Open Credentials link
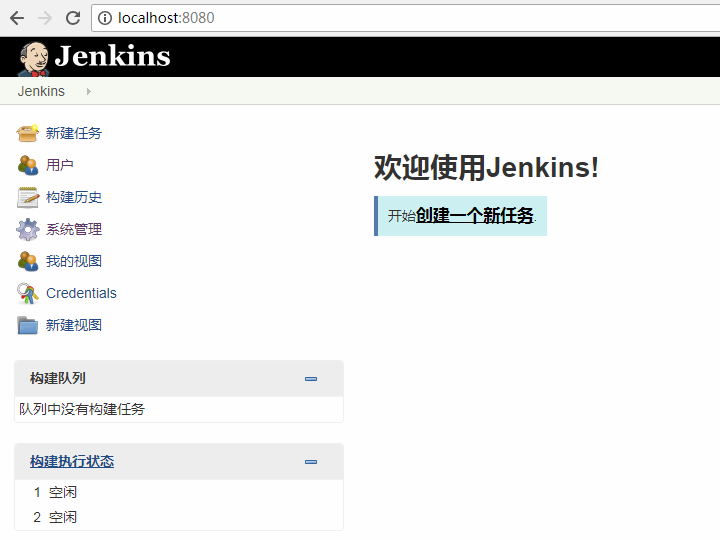The width and height of the screenshot is (720, 540). click(x=81, y=293)
